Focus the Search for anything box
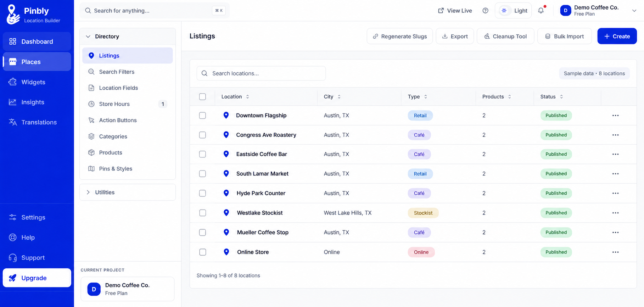644x307 pixels. click(x=155, y=11)
